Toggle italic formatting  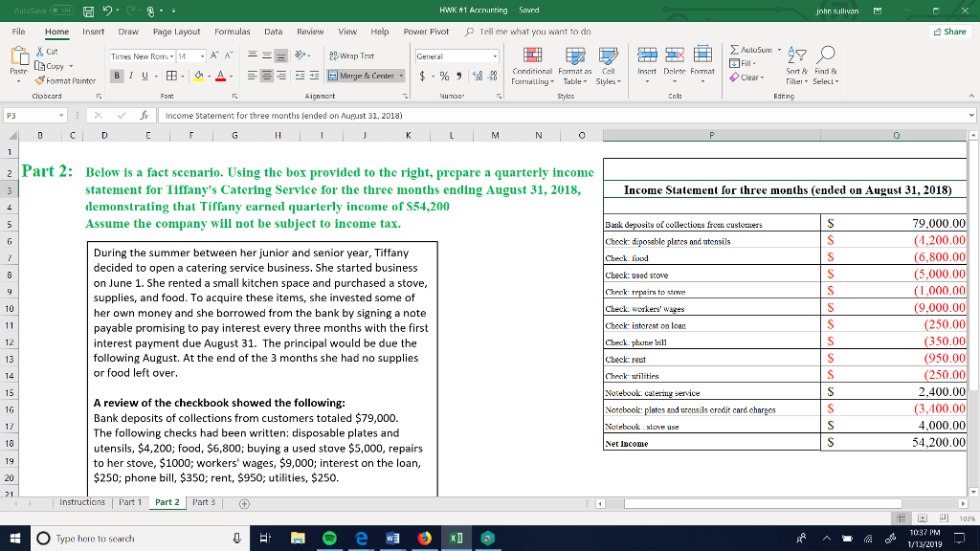131,75
